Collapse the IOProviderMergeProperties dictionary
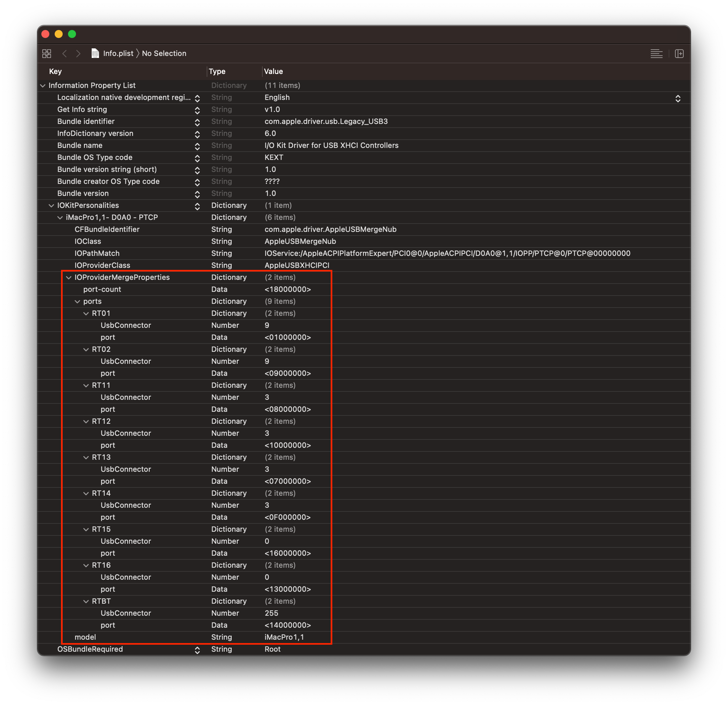 [69, 278]
